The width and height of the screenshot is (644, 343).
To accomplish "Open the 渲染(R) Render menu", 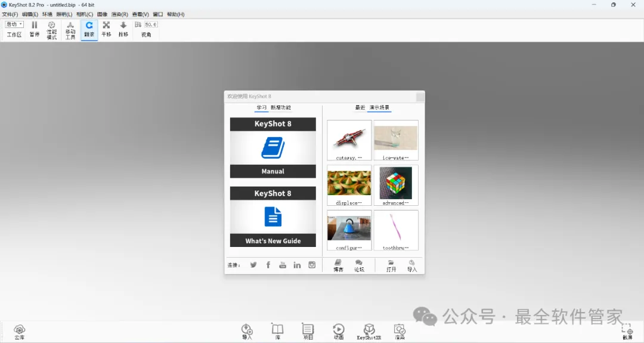I will 119,14.
